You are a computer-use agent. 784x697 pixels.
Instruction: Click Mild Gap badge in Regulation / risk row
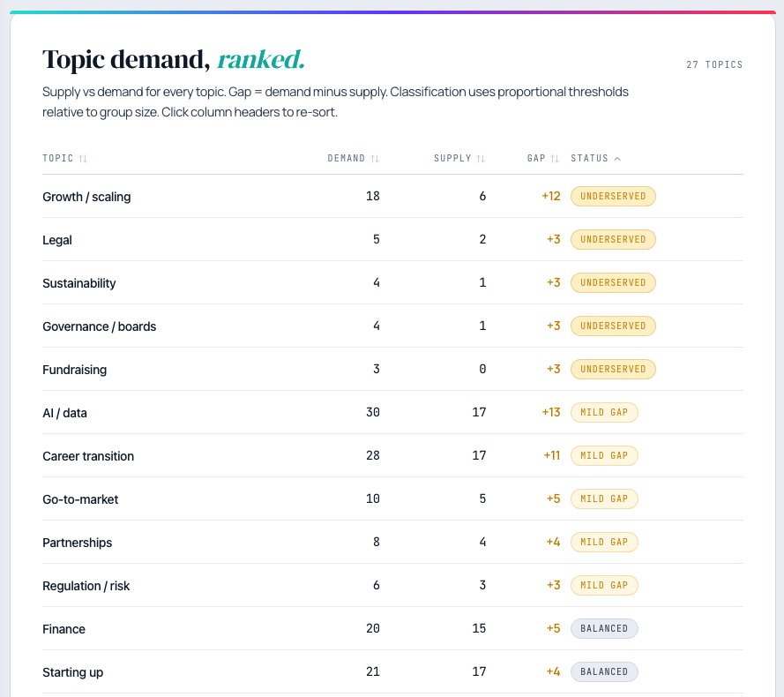pyautogui.click(x=604, y=586)
